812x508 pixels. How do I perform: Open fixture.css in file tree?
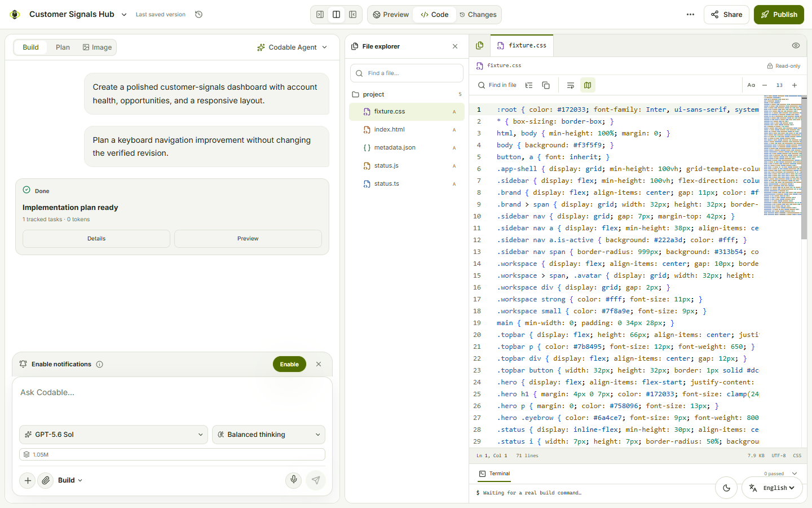(x=407, y=112)
